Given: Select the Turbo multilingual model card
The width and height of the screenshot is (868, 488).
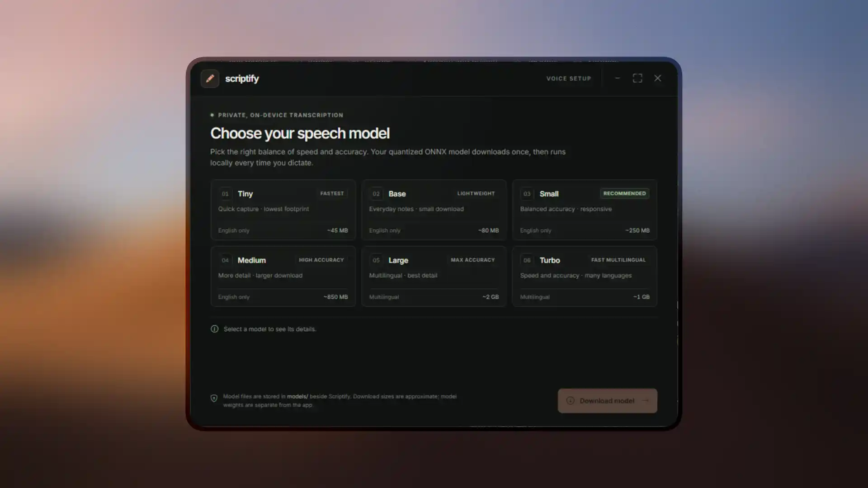Looking at the screenshot, I should pyautogui.click(x=585, y=276).
